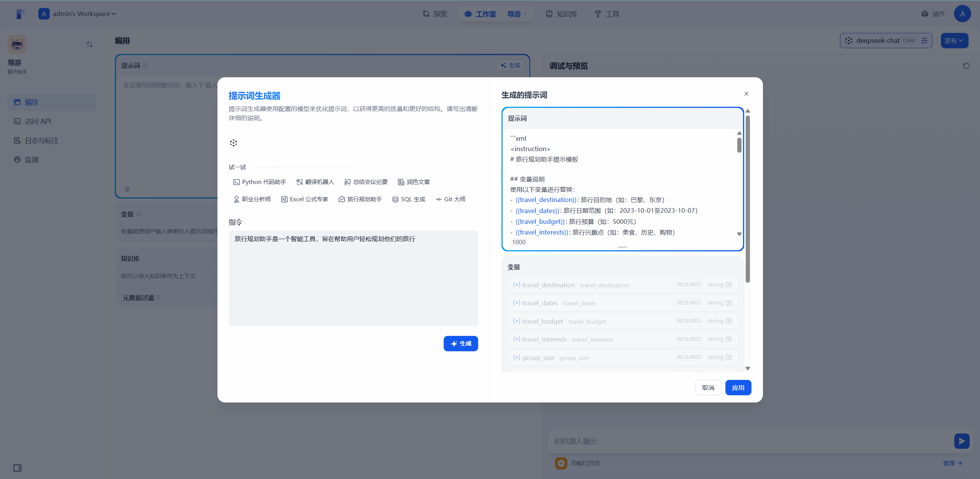The width and height of the screenshot is (980, 479).
Task: Open the 知识库 knowledge tab
Action: click(562, 14)
